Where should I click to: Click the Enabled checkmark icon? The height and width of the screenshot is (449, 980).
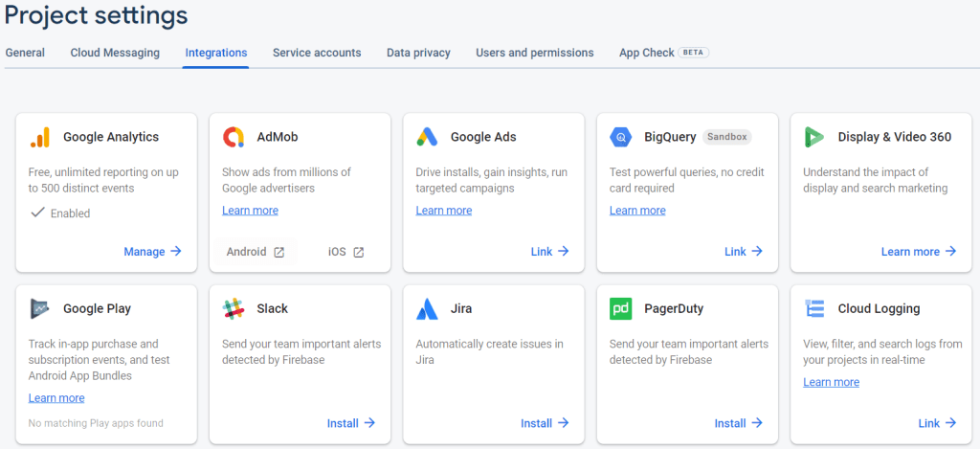(37, 213)
